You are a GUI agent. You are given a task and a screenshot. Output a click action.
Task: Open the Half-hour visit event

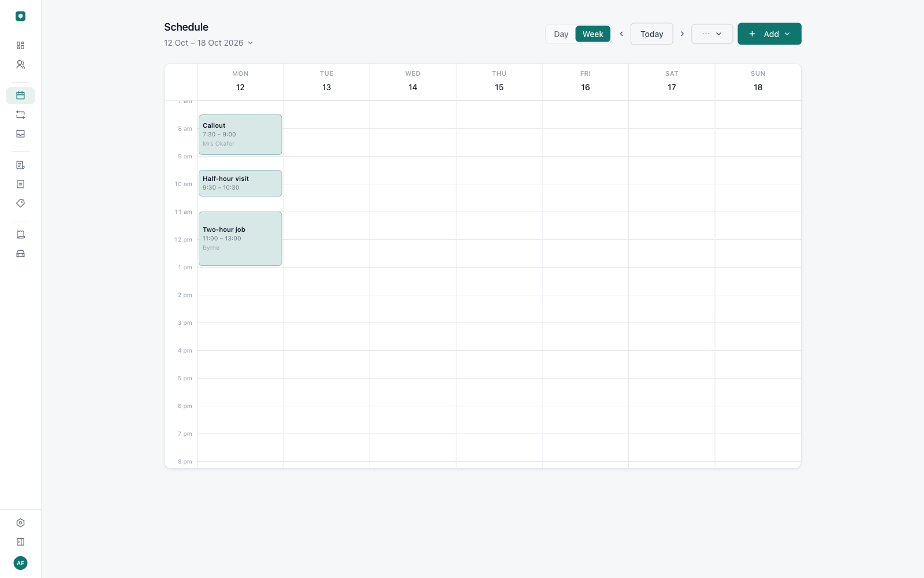pyautogui.click(x=240, y=183)
